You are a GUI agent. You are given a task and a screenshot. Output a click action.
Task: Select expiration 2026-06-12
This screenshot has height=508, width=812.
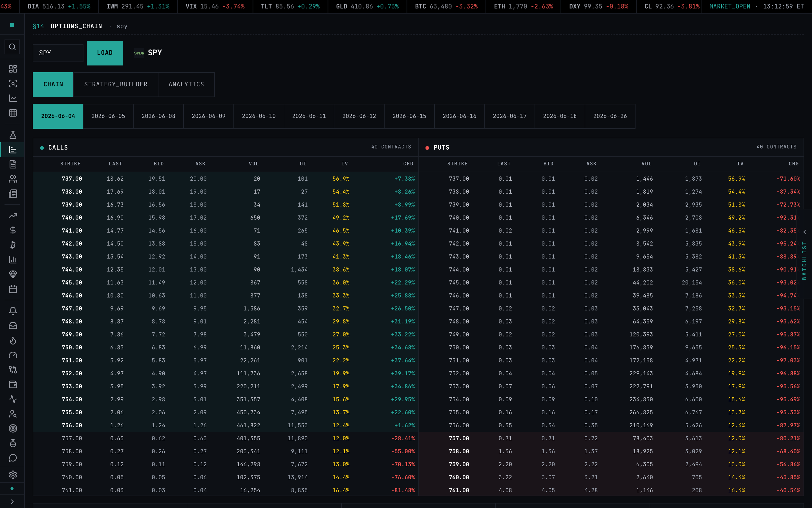(359, 116)
